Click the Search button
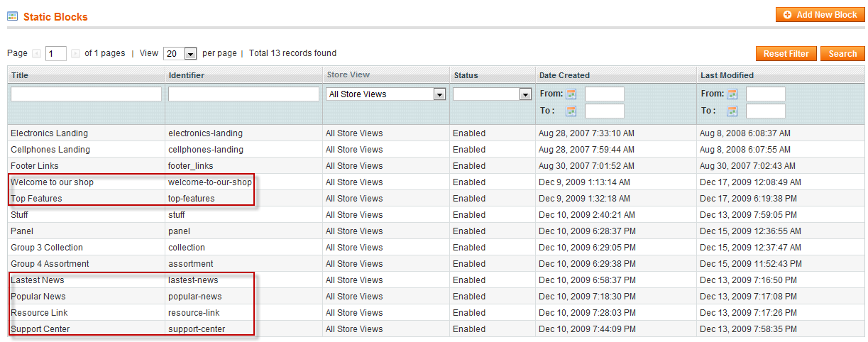868x342 pixels. [x=843, y=54]
